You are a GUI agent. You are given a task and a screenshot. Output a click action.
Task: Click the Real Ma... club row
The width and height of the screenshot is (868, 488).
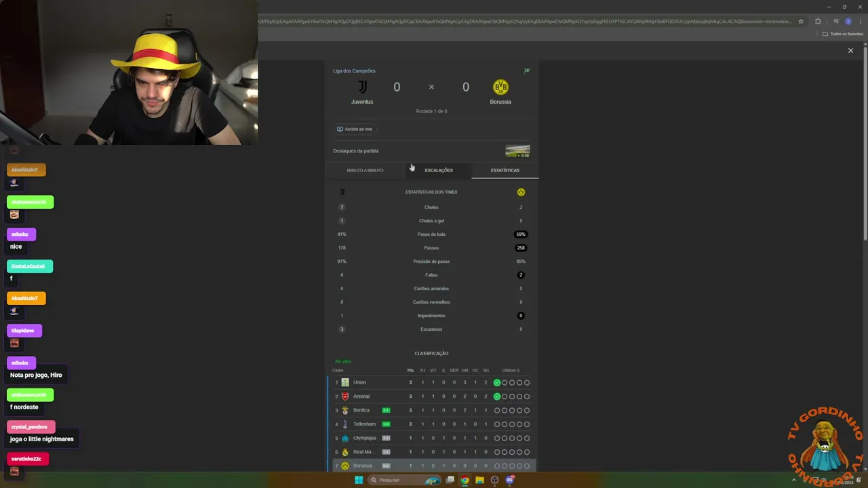432,452
